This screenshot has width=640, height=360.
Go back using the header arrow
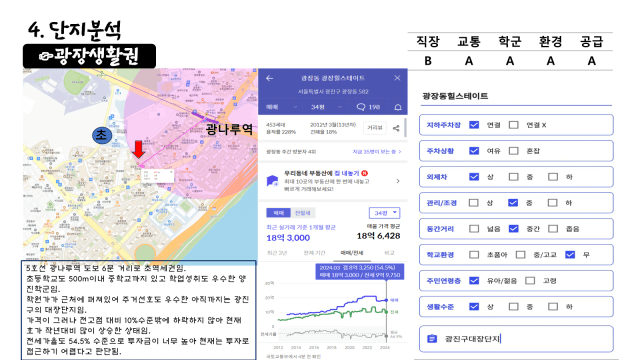coord(269,78)
